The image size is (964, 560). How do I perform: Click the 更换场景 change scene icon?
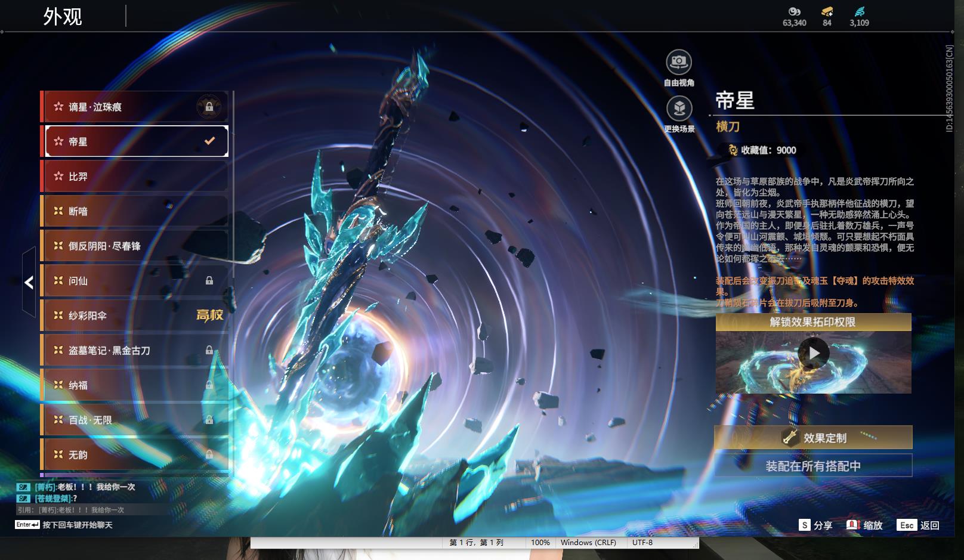679,109
